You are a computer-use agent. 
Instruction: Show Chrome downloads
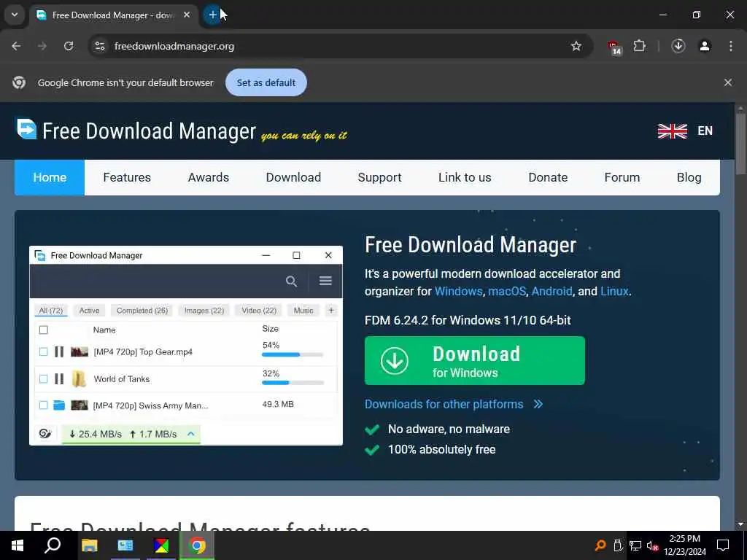pyautogui.click(x=678, y=46)
